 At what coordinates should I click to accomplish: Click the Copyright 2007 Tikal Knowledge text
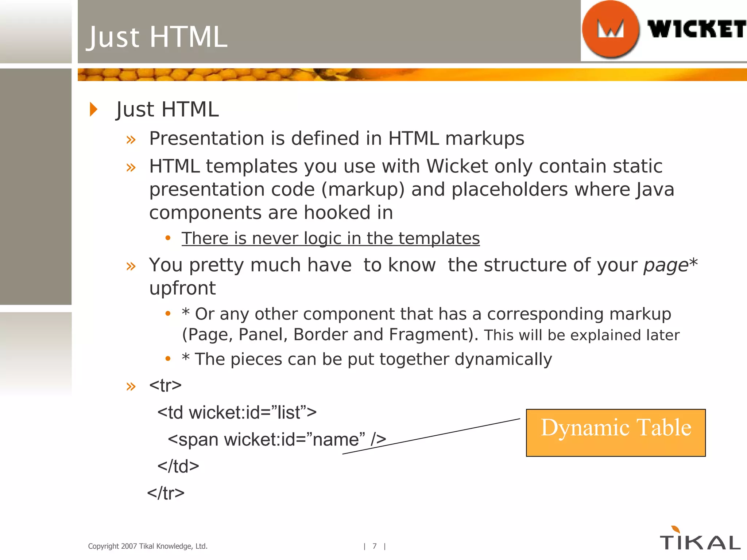pos(148,546)
